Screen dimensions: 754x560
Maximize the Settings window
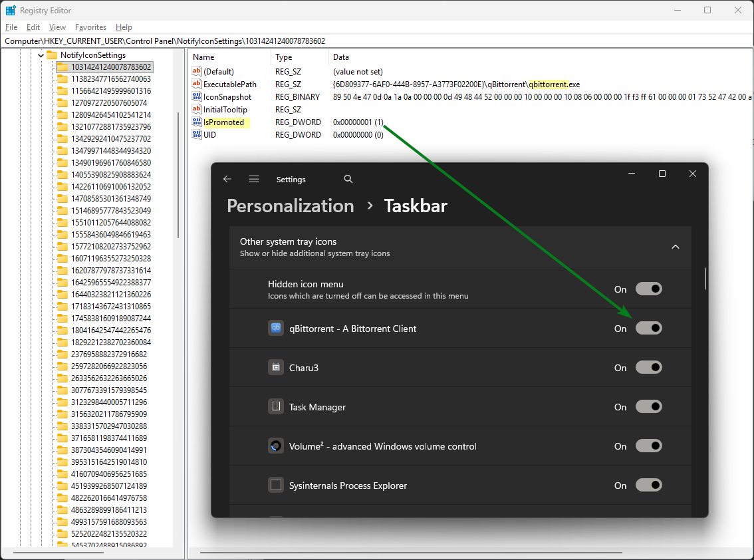[662, 174]
